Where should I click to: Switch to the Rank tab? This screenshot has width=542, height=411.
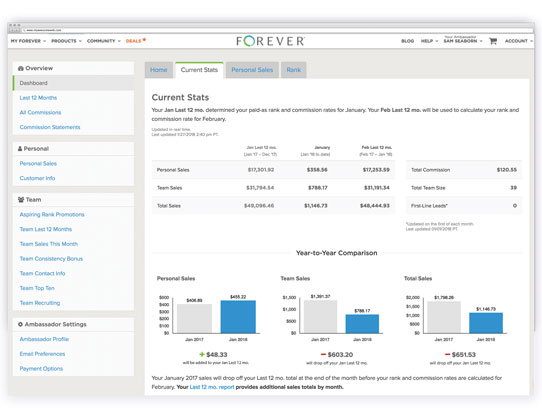pyautogui.click(x=293, y=70)
